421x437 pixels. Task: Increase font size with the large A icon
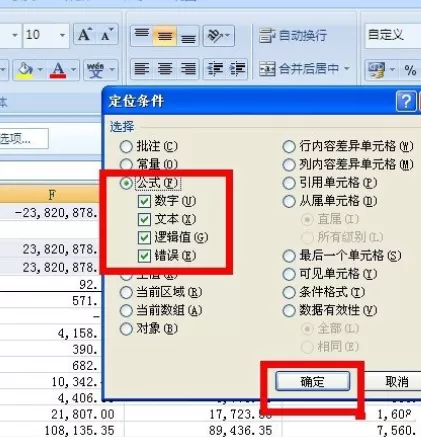coord(85,35)
